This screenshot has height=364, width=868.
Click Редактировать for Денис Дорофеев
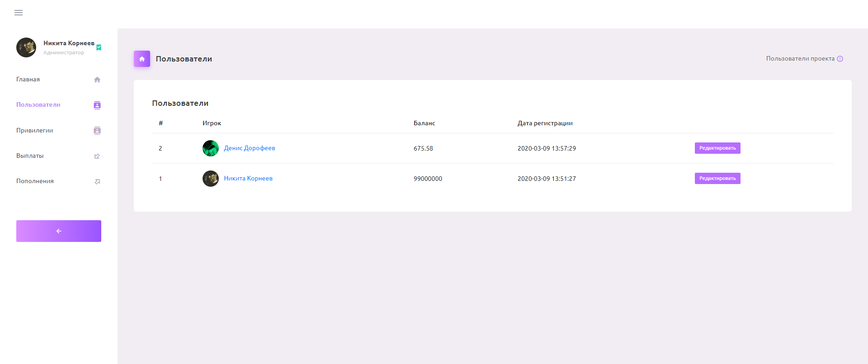click(717, 148)
